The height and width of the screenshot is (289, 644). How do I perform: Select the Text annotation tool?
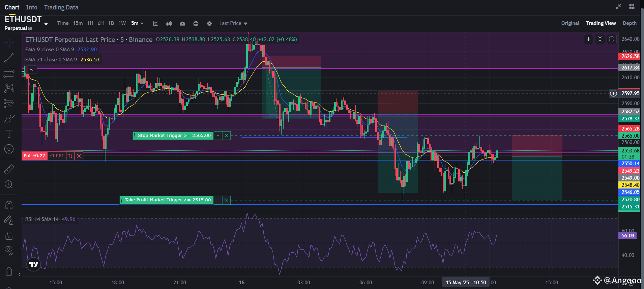coord(9,134)
